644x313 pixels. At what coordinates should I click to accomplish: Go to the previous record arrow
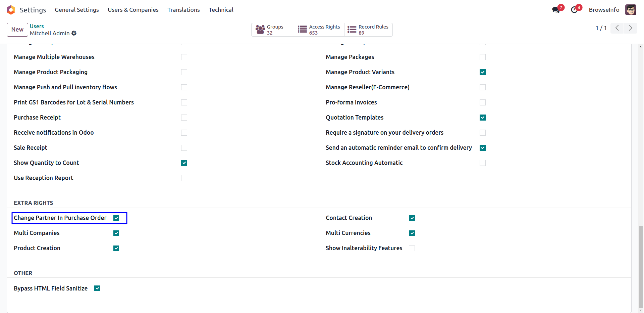point(617,28)
